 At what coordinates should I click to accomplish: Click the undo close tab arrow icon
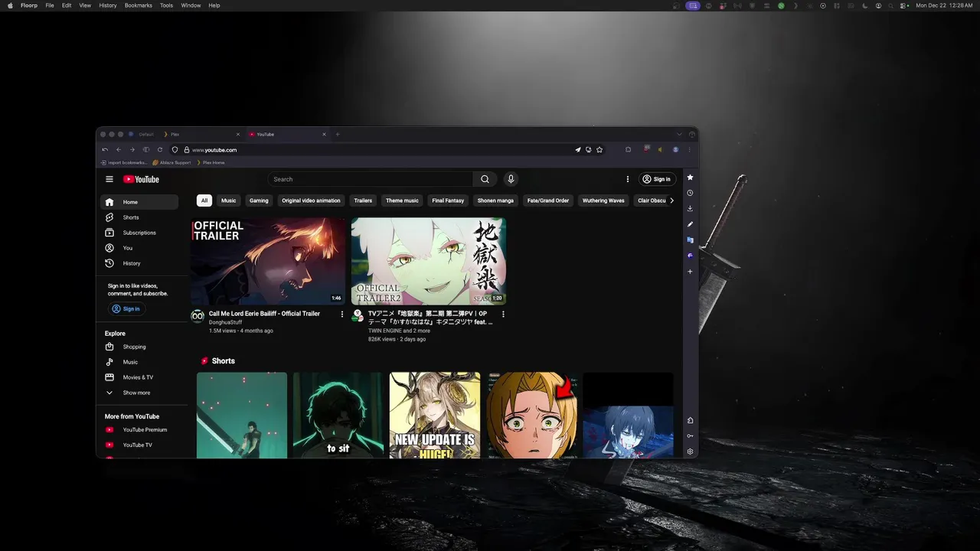(105, 150)
